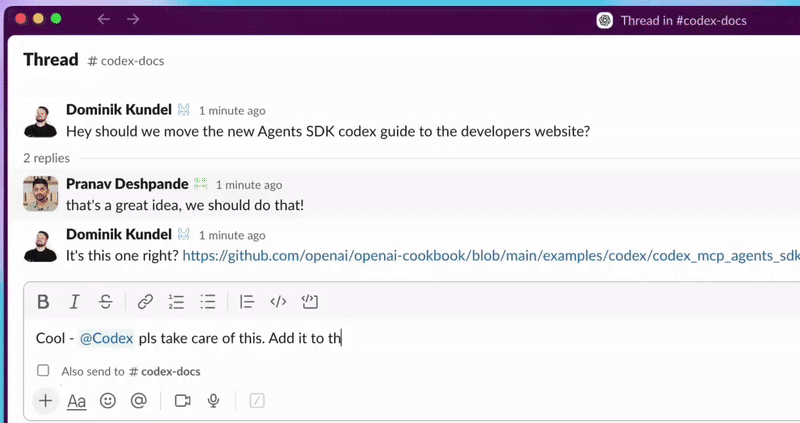Click the status emoji beside first Dominik Kundel message
Screen dimensions: 800x423
184,110
